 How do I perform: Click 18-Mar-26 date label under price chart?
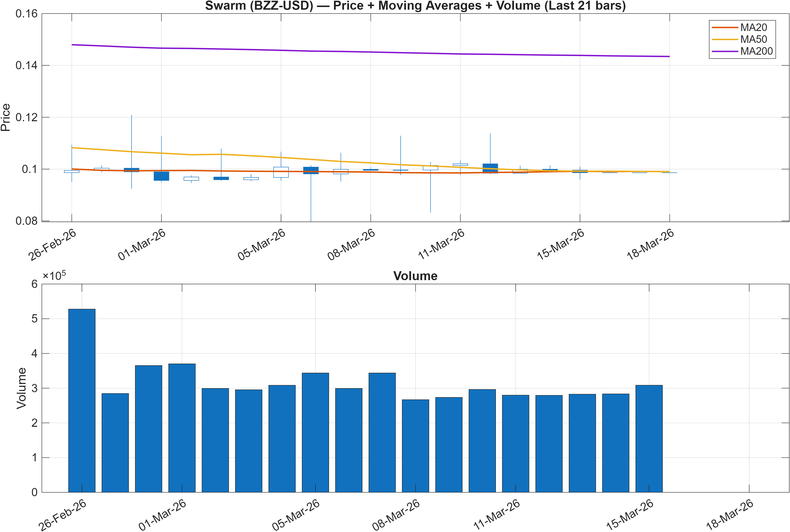pyautogui.click(x=650, y=245)
